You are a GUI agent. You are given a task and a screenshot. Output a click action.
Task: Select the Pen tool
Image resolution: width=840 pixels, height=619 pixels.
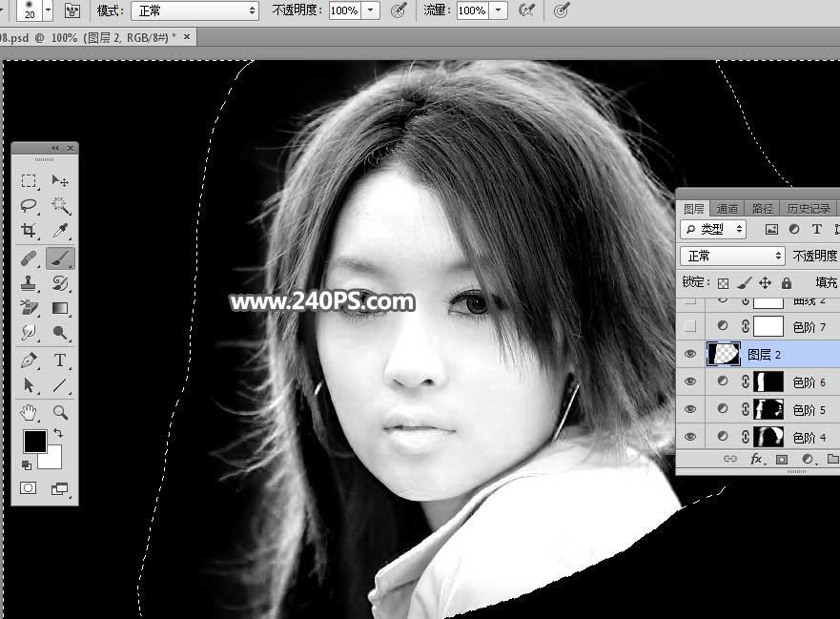29,361
